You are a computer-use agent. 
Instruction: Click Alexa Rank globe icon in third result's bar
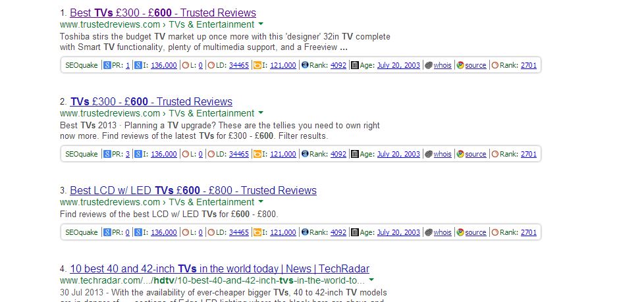(x=305, y=233)
